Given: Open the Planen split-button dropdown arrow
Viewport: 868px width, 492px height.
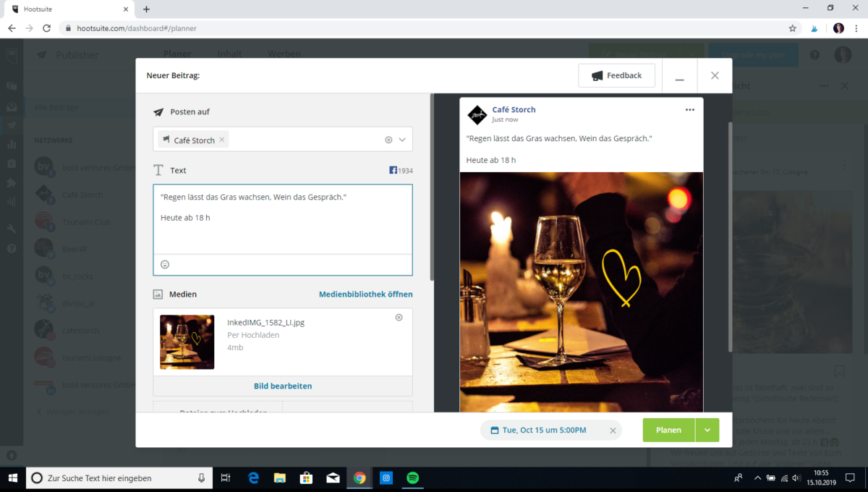Looking at the screenshot, I should coord(707,430).
